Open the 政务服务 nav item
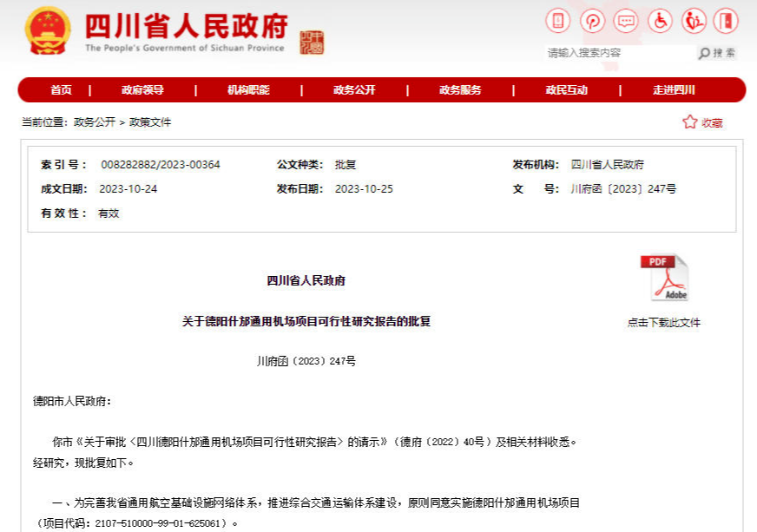This screenshot has width=757, height=532. pos(460,89)
